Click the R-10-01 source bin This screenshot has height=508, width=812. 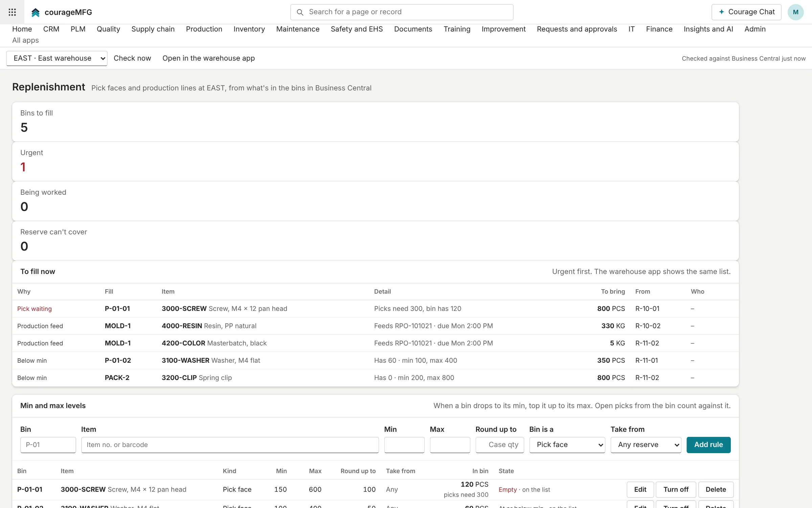click(x=647, y=309)
